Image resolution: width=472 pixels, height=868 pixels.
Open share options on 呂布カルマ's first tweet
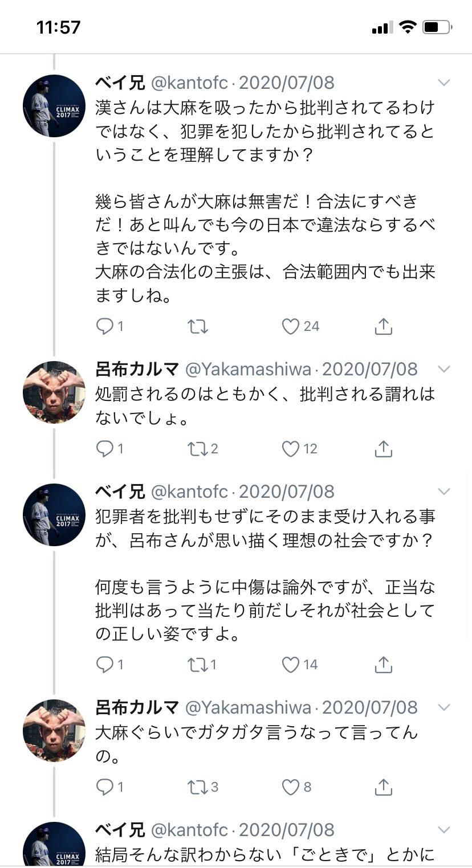coord(383,448)
